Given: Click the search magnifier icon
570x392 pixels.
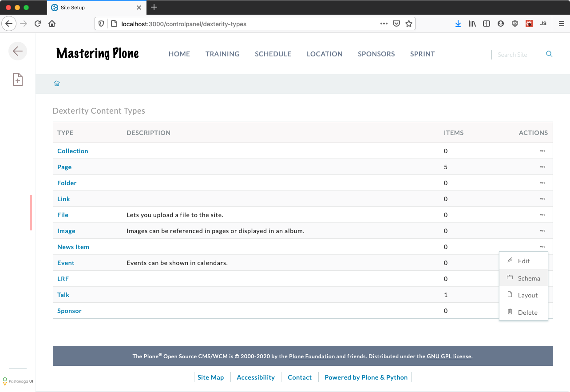Looking at the screenshot, I should 549,54.
